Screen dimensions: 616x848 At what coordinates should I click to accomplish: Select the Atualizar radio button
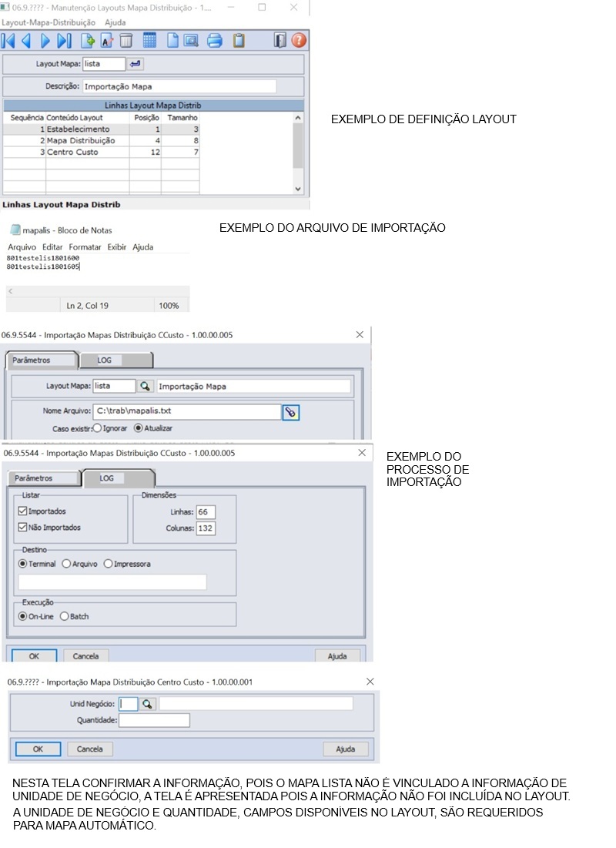(x=139, y=428)
